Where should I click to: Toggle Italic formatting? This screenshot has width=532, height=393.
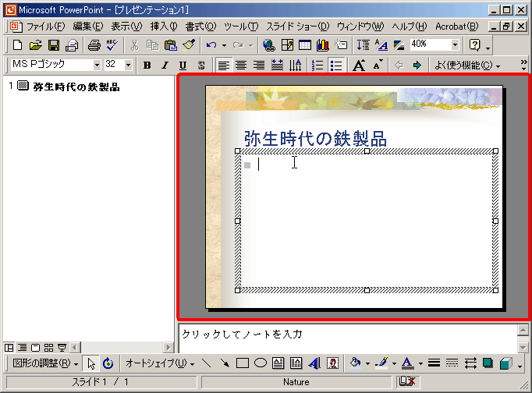[x=165, y=65]
